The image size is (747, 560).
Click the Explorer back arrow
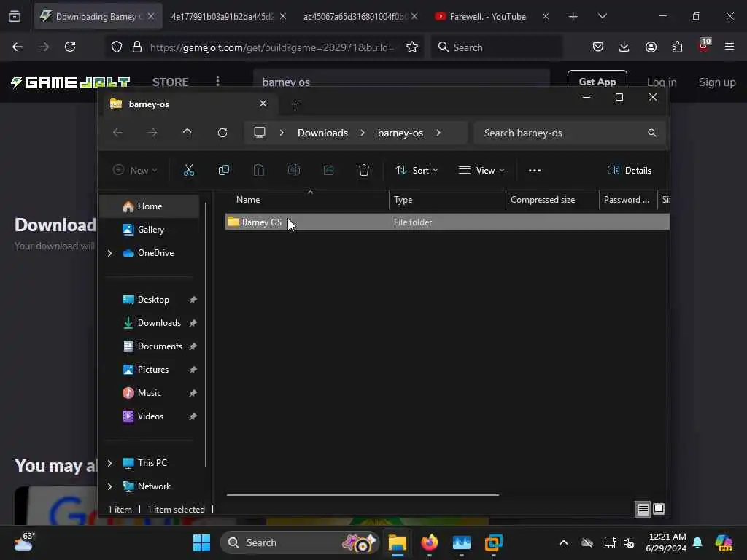click(117, 133)
